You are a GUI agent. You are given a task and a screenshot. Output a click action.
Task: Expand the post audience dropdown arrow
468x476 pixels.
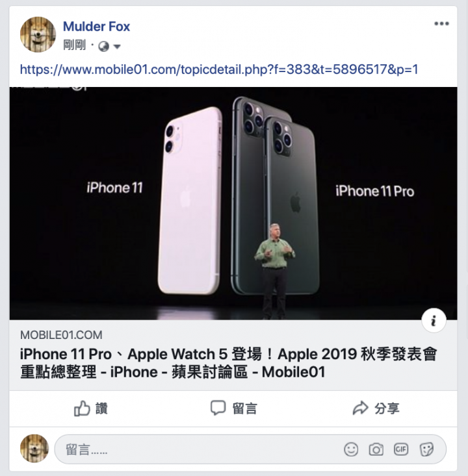point(117,47)
